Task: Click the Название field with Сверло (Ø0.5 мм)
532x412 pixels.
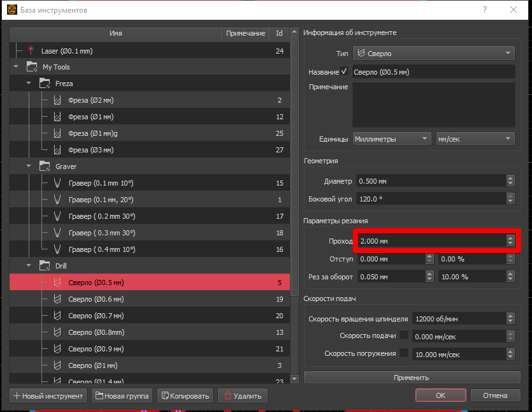Action: [434, 71]
